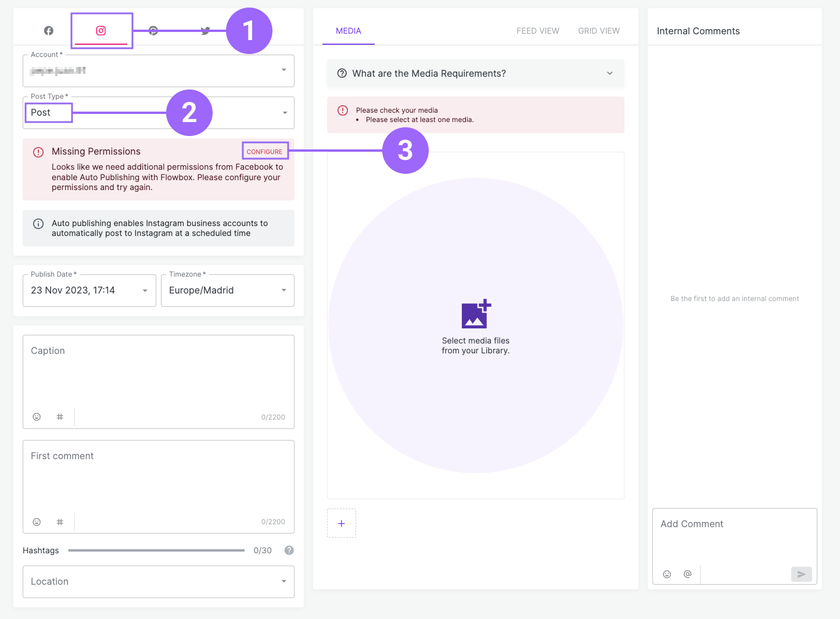Send the internal comment
Image resolution: width=840 pixels, height=619 pixels.
point(801,574)
